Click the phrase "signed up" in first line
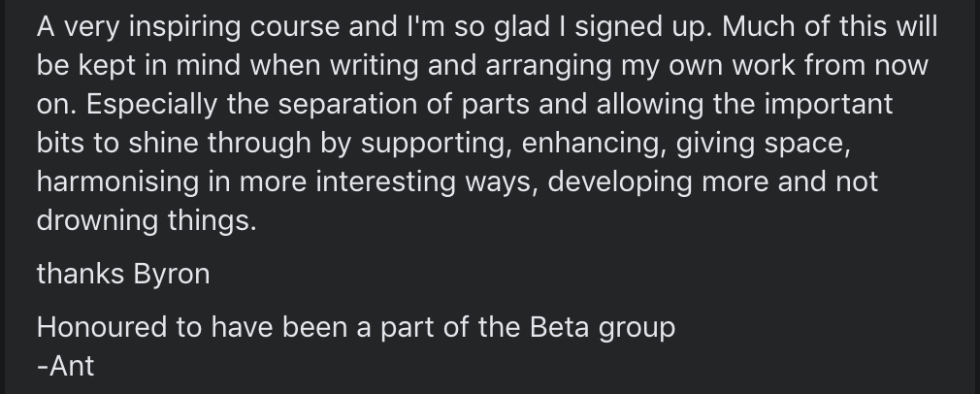The width and height of the screenshot is (980, 394). click(642, 28)
